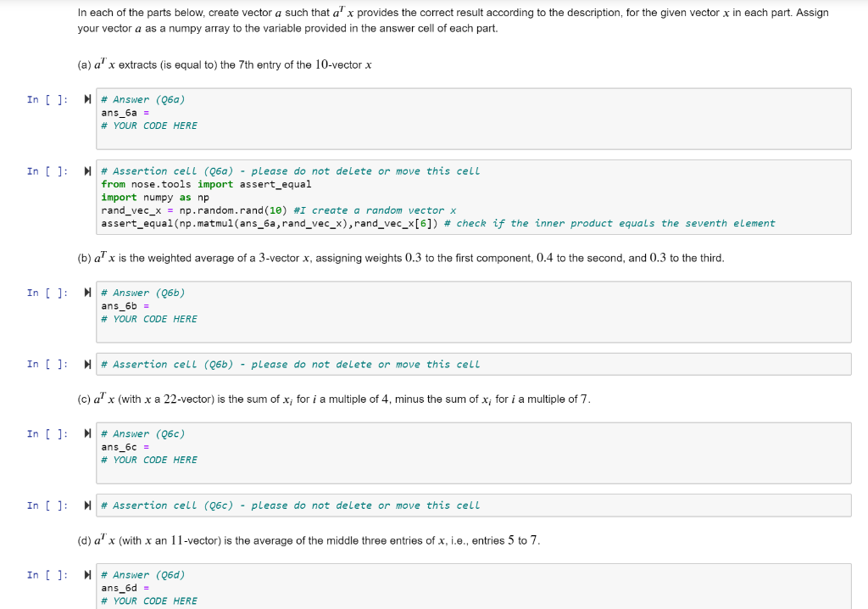Viewport: 868px width, 609px height.
Task: Click the YOUR CODE HERE comment in Q6d
Action: (x=149, y=601)
